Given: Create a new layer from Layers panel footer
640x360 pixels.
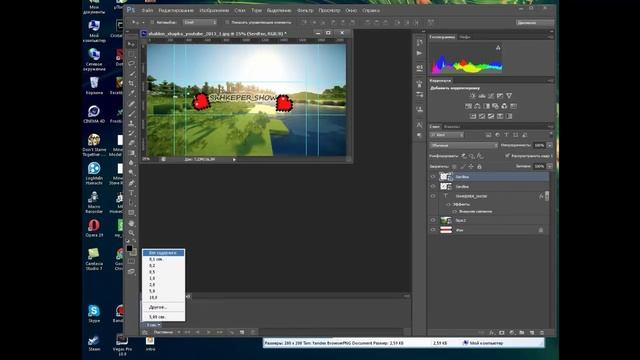Looking at the screenshot, I should coord(532,333).
